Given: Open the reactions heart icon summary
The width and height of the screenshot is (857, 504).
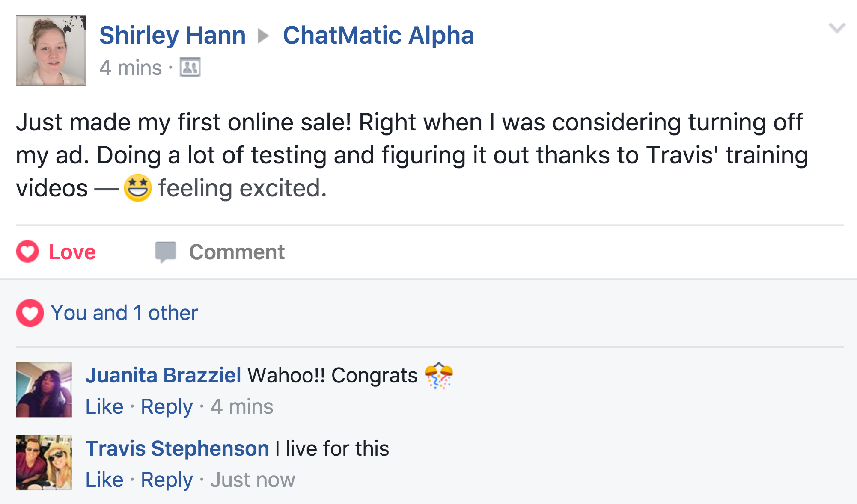Looking at the screenshot, I should click(x=30, y=313).
